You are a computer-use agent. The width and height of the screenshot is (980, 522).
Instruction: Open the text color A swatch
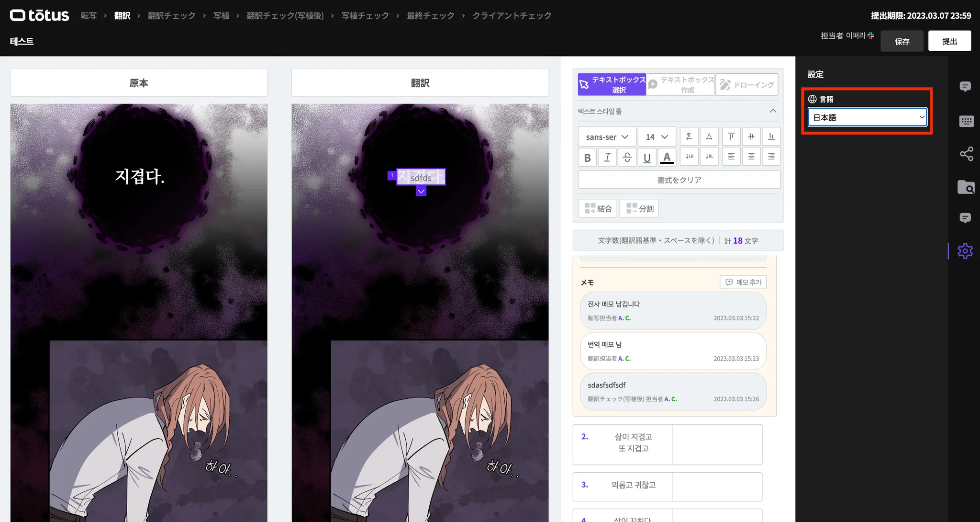(x=667, y=157)
